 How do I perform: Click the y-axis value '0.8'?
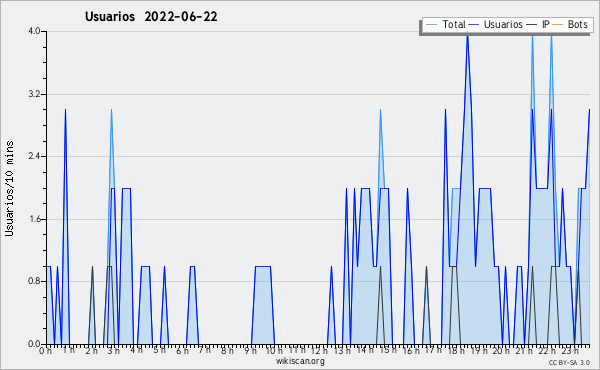coord(34,281)
